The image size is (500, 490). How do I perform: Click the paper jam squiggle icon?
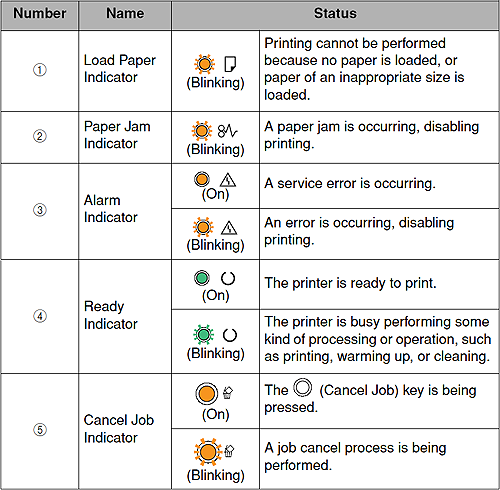[228, 131]
